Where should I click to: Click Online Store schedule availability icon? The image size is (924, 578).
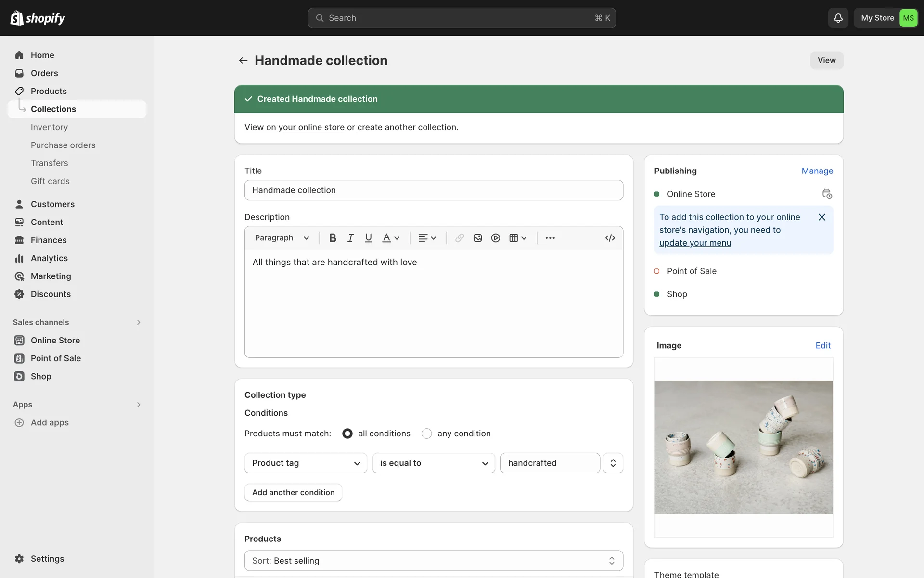tap(827, 194)
